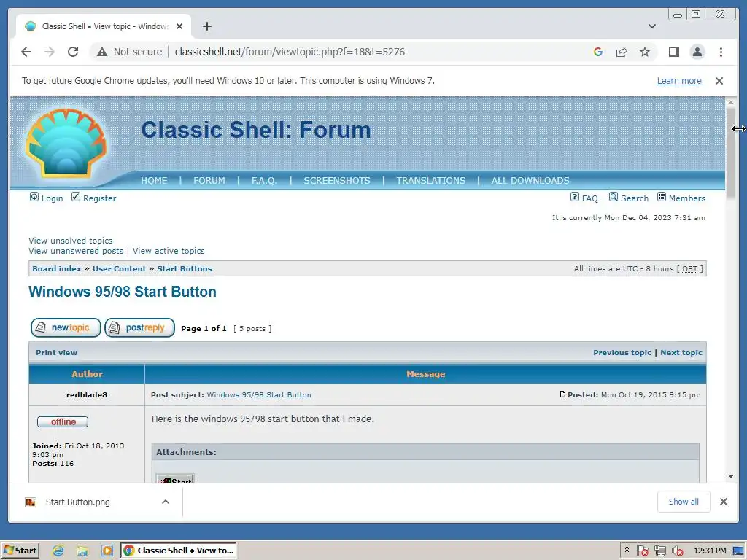
Task: Open the F.A.Q. navigation item
Action: (264, 181)
